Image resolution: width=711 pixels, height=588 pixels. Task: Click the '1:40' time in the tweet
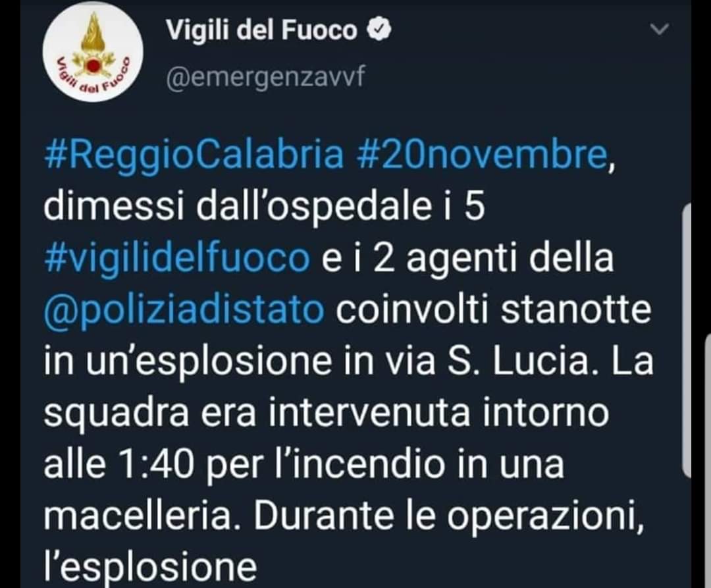point(155,465)
